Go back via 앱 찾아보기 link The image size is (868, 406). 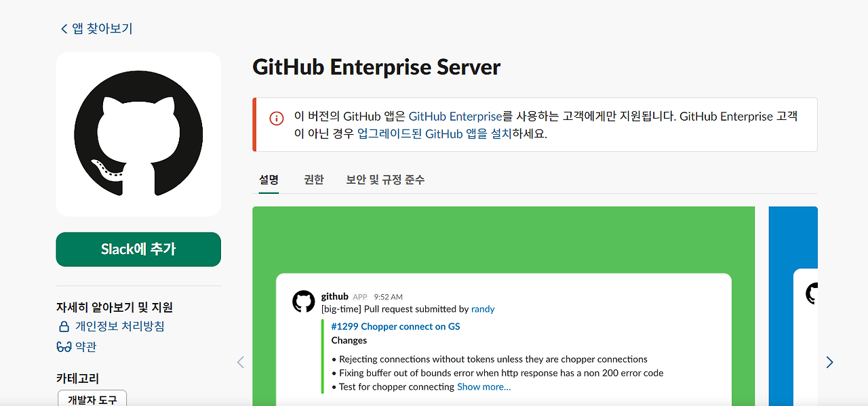coord(96,28)
